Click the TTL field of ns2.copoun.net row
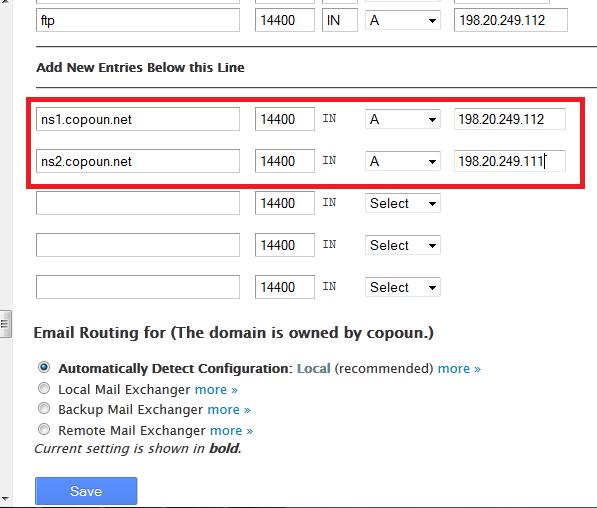The width and height of the screenshot is (597, 508). (x=285, y=161)
